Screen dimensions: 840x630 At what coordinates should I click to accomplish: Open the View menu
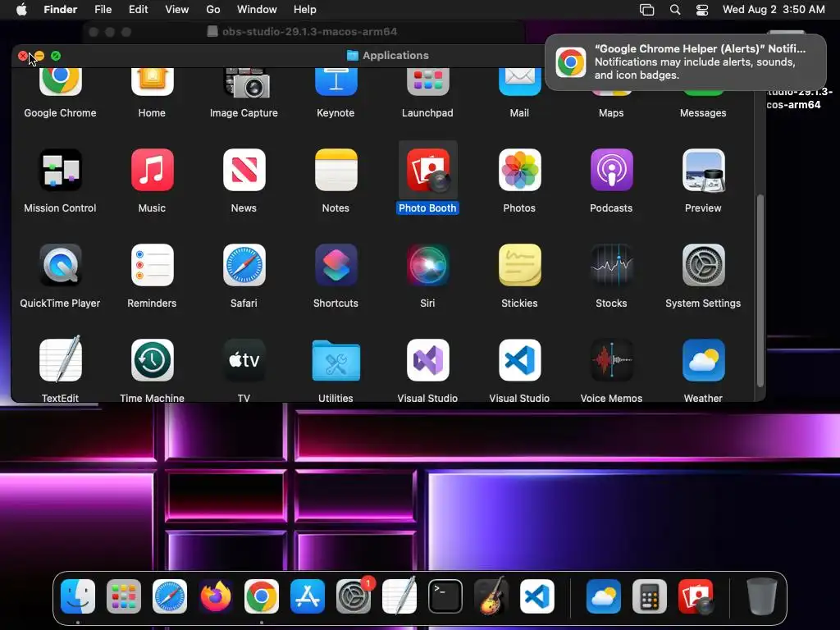[x=177, y=10]
